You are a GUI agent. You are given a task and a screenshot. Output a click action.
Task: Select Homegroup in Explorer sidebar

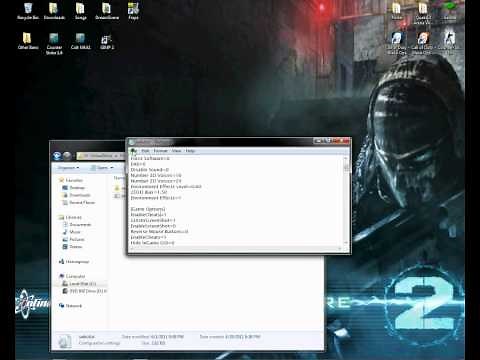(74, 262)
